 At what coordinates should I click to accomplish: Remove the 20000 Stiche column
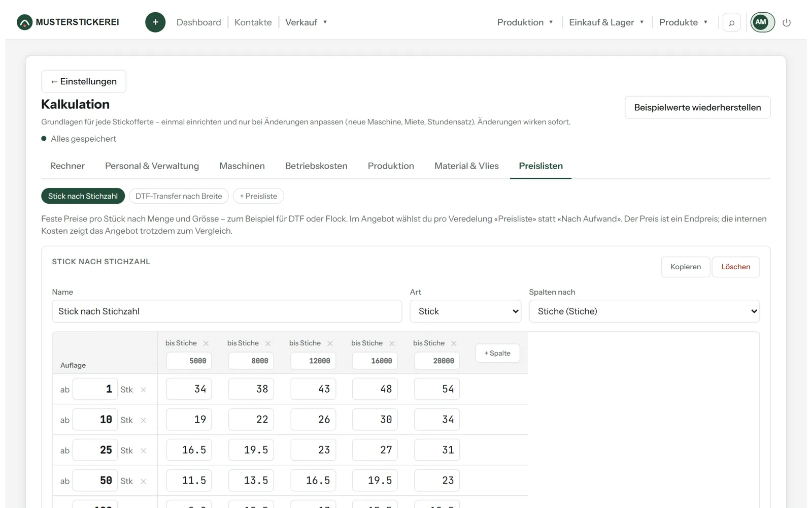tap(454, 343)
